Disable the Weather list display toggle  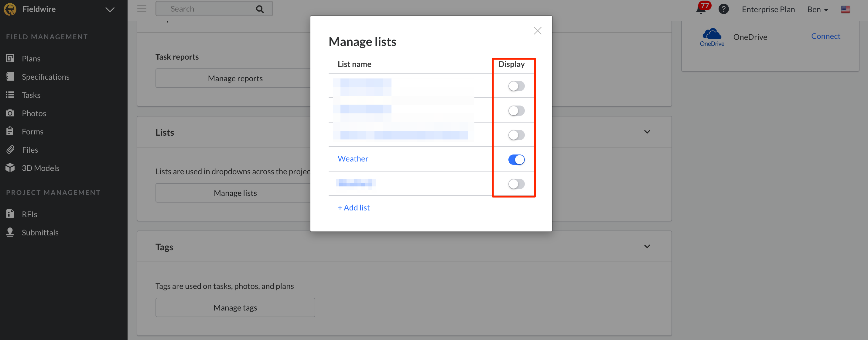pos(516,160)
